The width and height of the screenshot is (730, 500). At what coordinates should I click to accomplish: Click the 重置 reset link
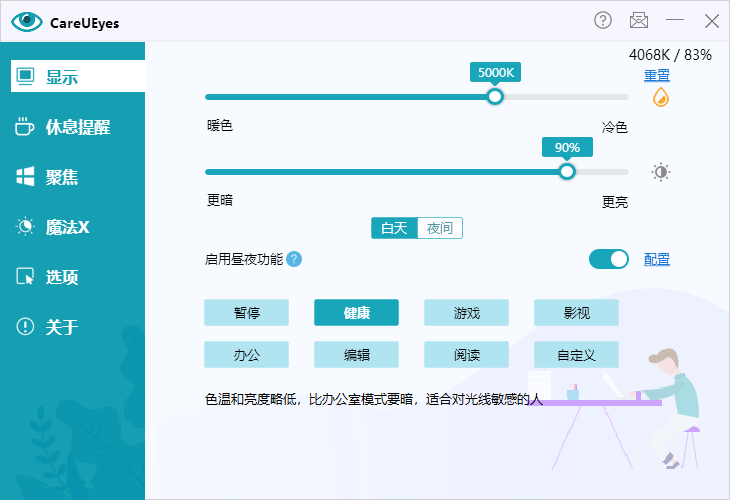[x=657, y=75]
